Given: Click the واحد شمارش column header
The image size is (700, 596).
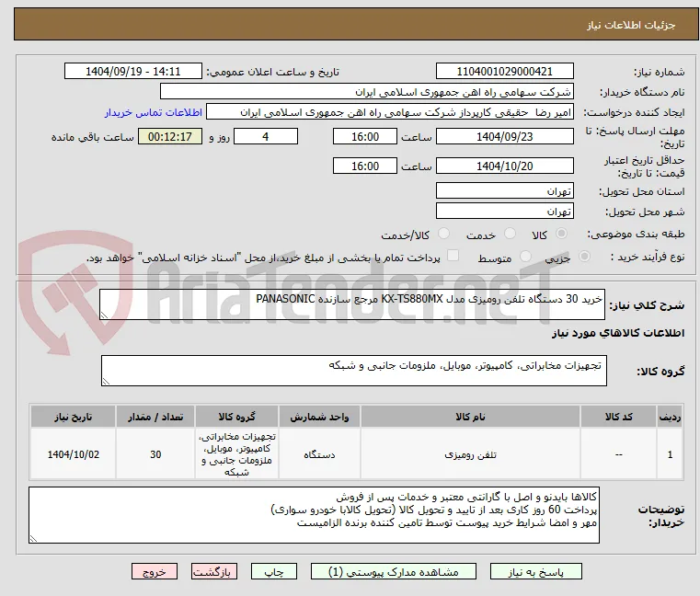Looking at the screenshot, I should 319,417.
